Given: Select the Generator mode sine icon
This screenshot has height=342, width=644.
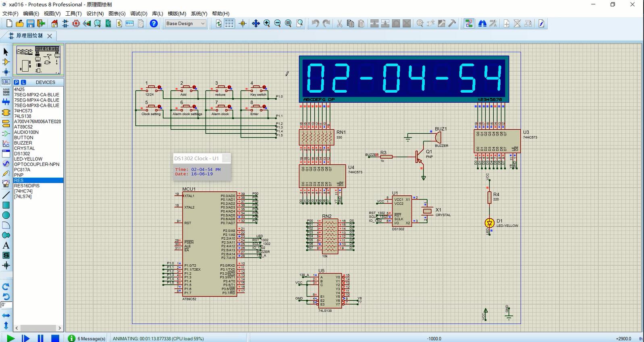Looking at the screenshot, I should 6,164.
